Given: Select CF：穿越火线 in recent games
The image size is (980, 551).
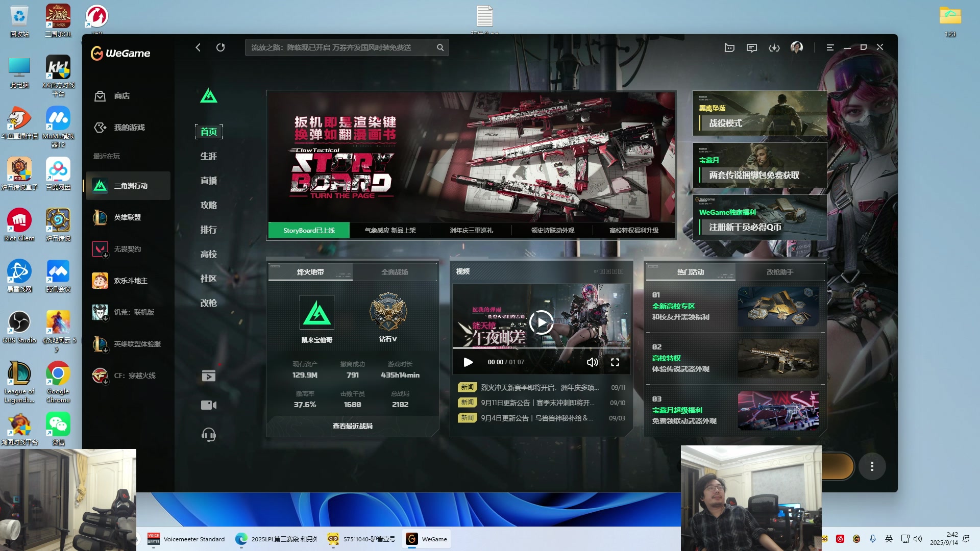Looking at the screenshot, I should coord(128,375).
